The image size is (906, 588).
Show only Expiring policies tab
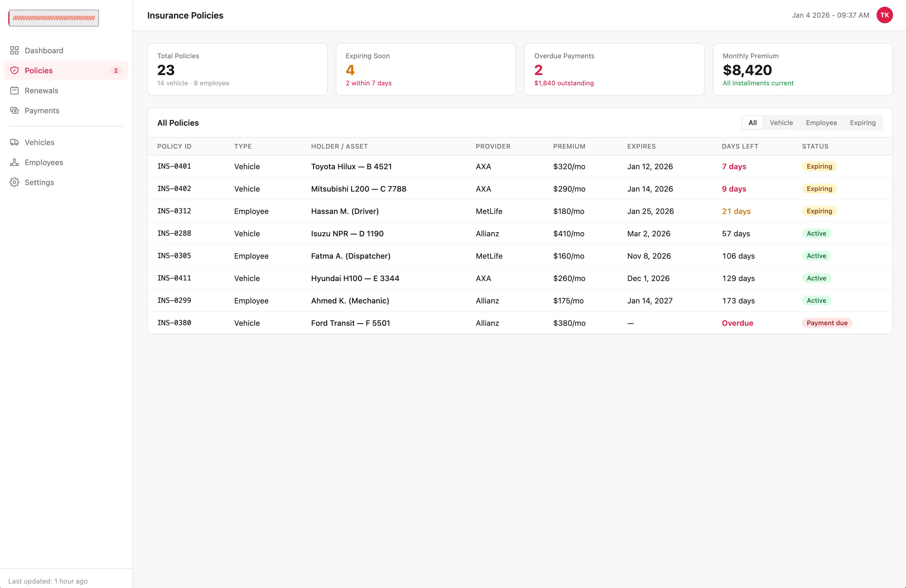863,122
